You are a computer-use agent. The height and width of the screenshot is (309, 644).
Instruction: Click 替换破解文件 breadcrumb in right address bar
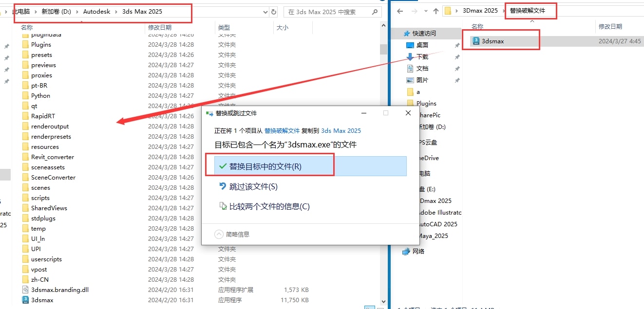coord(528,10)
